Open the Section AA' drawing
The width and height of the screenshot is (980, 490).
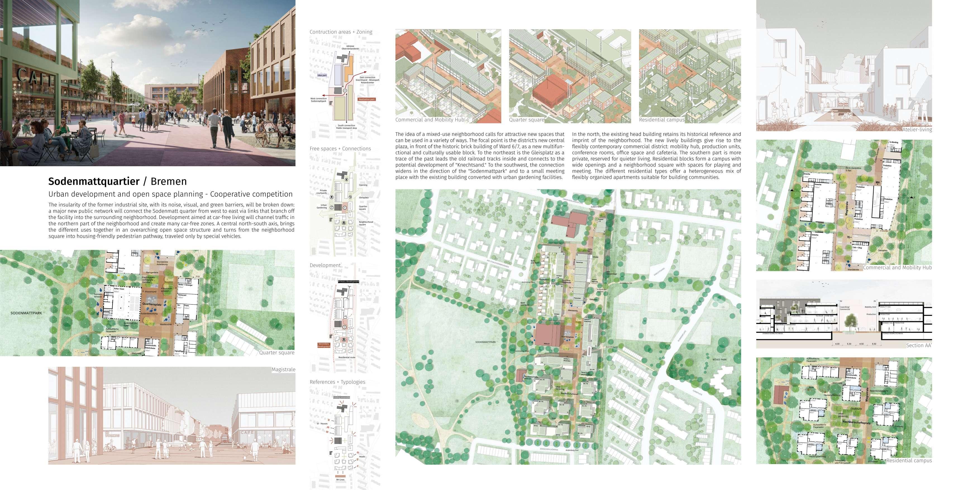844,314
